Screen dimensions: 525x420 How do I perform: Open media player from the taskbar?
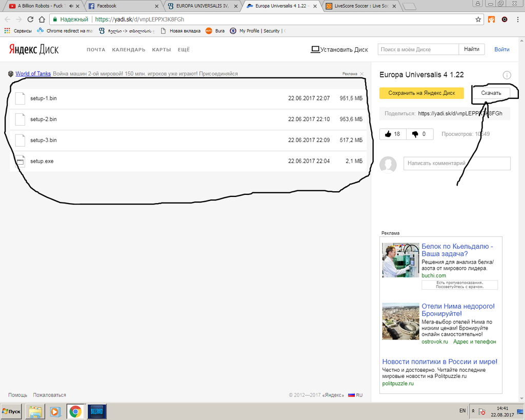(55, 411)
